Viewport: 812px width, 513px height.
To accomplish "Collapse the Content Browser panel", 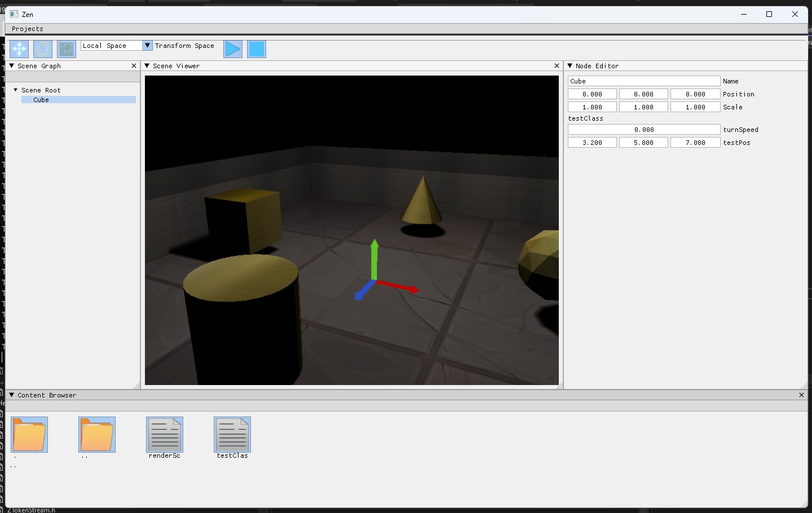I will click(x=12, y=395).
